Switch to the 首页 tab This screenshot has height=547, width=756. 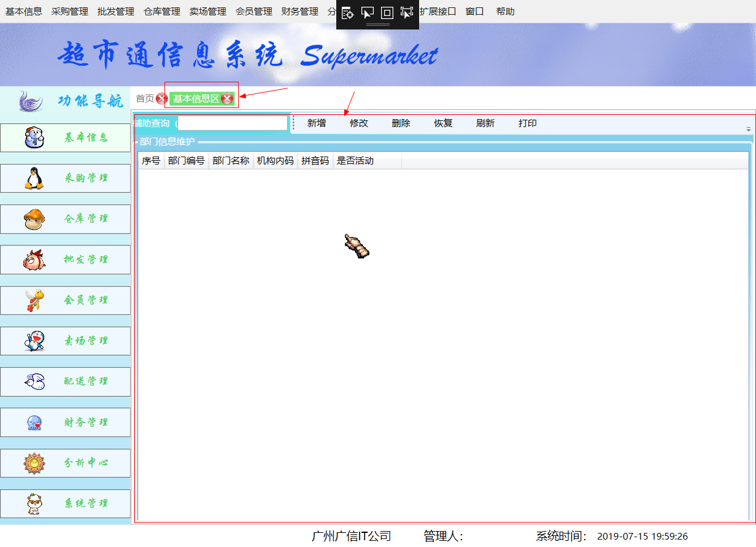coord(145,98)
